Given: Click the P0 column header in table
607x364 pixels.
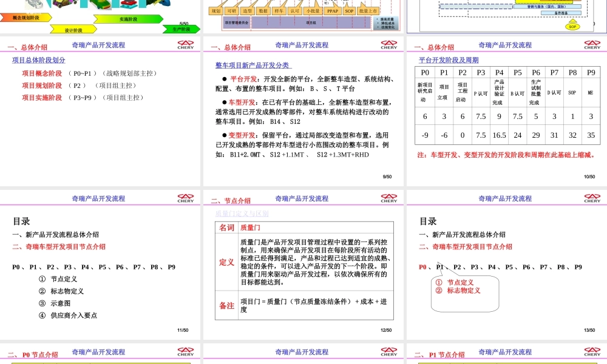Looking at the screenshot, I should pos(425,72).
